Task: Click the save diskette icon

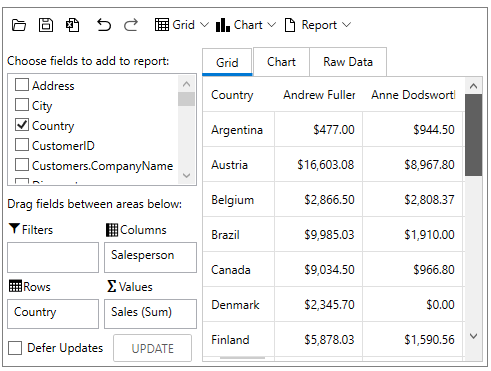Action: pos(46,25)
